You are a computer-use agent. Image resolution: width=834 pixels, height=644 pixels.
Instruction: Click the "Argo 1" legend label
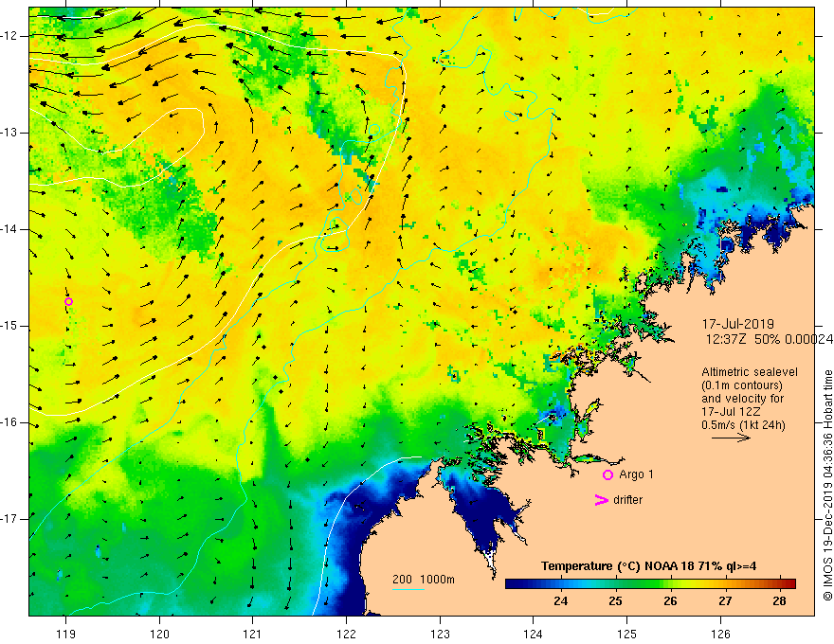click(x=636, y=474)
